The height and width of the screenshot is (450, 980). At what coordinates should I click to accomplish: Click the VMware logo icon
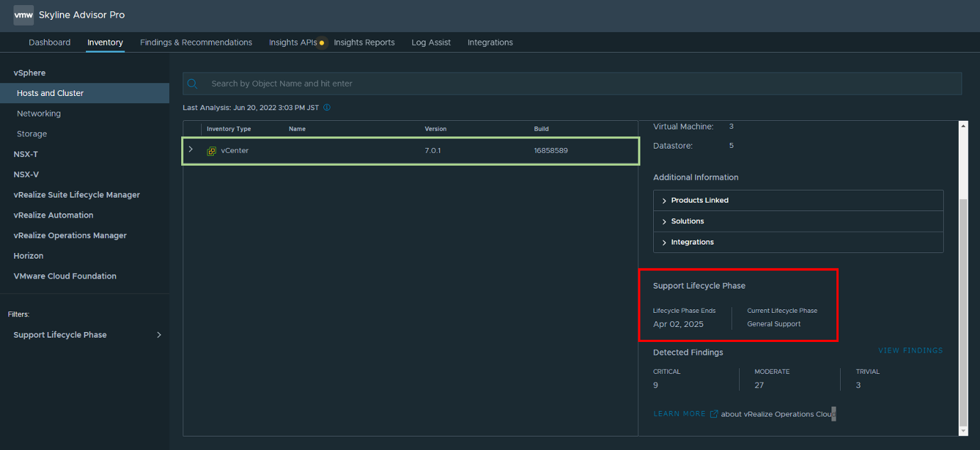pyautogui.click(x=23, y=15)
